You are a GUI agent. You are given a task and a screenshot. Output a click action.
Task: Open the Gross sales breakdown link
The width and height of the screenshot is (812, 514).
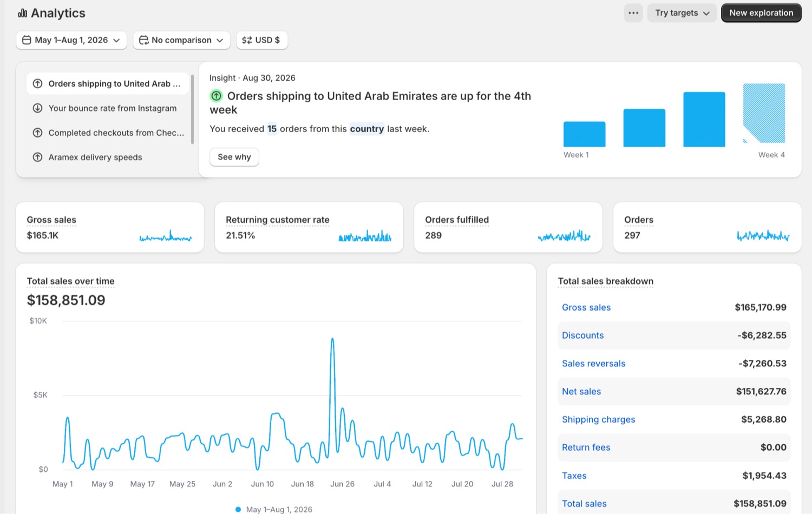click(586, 307)
